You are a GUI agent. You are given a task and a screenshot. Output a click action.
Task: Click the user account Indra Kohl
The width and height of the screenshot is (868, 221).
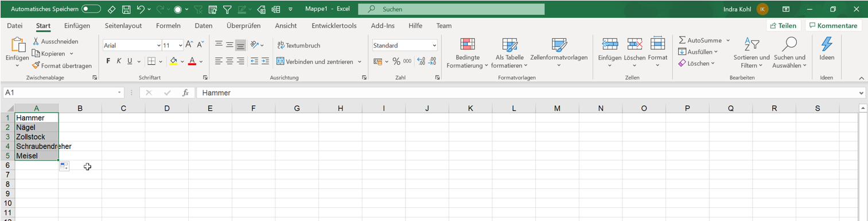(746, 9)
